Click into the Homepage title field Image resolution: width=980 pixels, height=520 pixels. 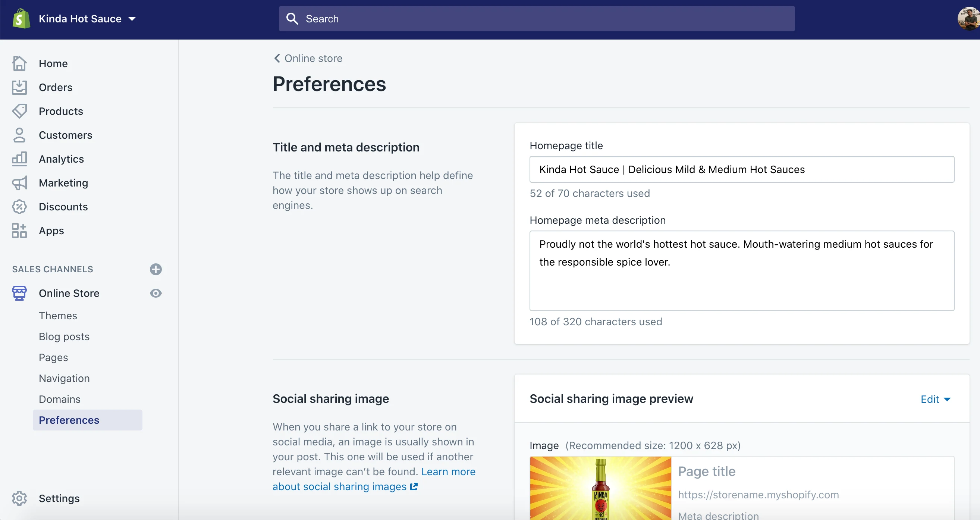coord(741,169)
